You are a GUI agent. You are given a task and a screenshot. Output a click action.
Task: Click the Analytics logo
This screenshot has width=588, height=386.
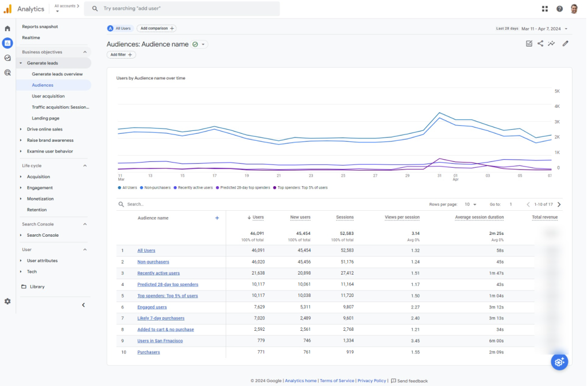[7, 9]
